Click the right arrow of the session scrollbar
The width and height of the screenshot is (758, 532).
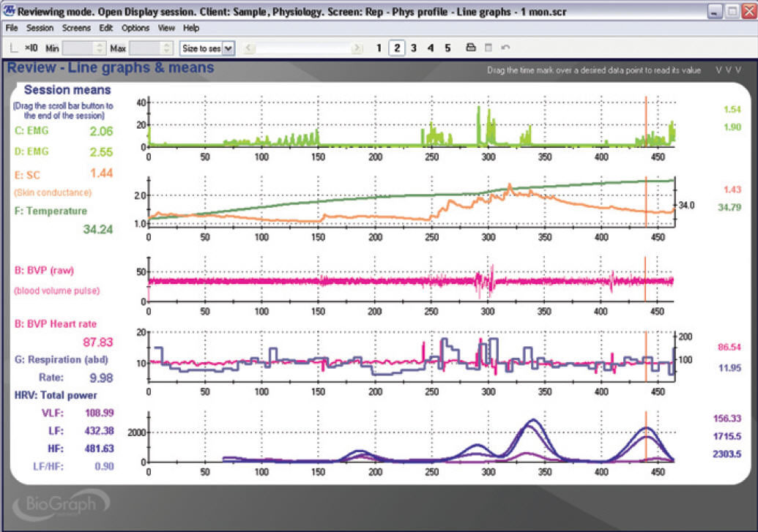click(x=357, y=47)
